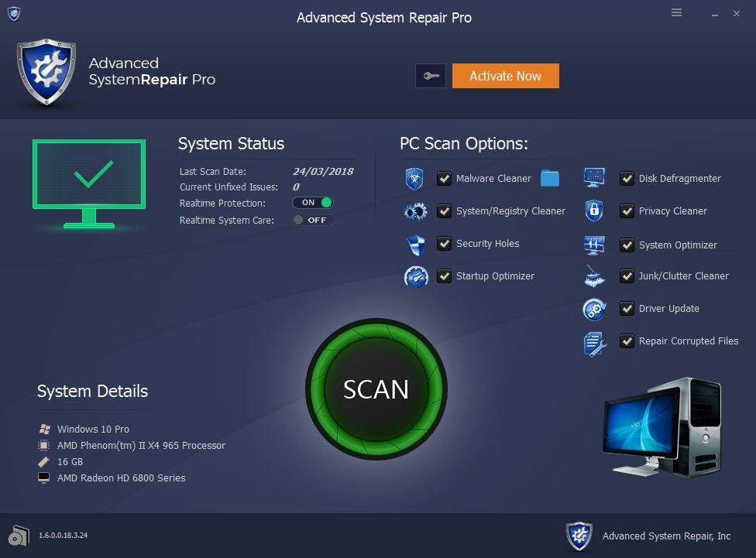
Task: Click the System Status heading
Action: tap(231, 144)
